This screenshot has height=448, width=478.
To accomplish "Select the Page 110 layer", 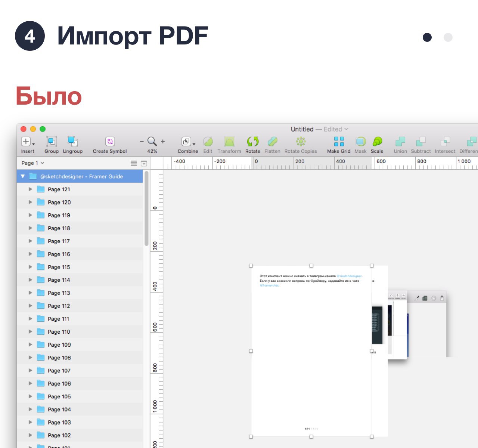I will (80, 332).
